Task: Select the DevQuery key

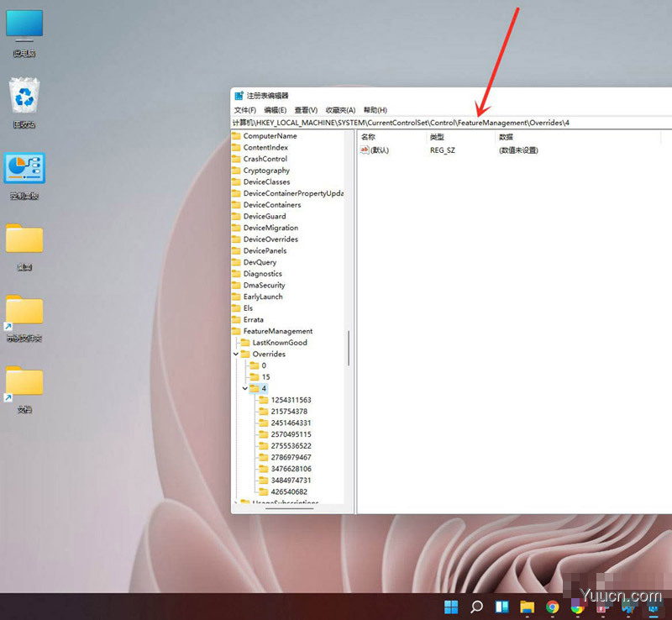Action: click(260, 262)
